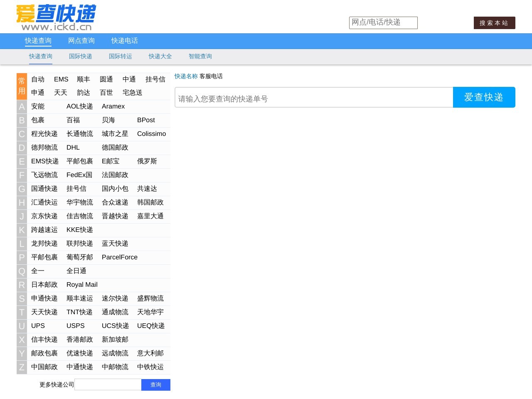Open the 中国邮政 courier page
The height and width of the screenshot is (399, 532).
click(x=44, y=367)
